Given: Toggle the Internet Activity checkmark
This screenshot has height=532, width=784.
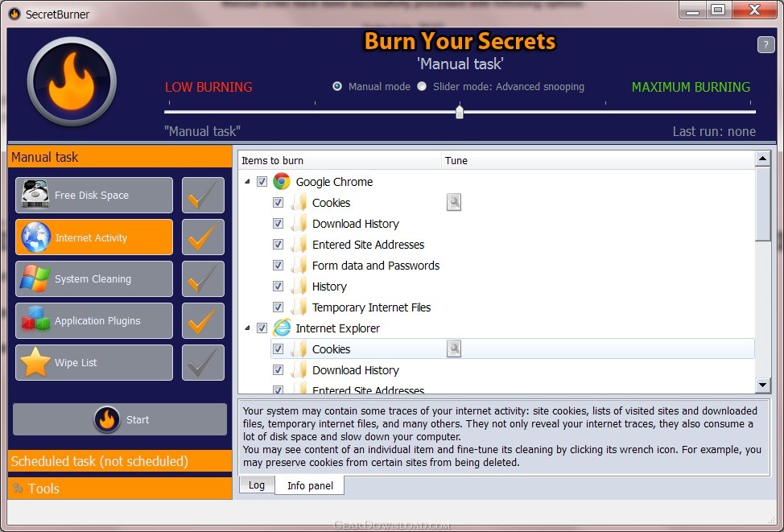Looking at the screenshot, I should 203,237.
